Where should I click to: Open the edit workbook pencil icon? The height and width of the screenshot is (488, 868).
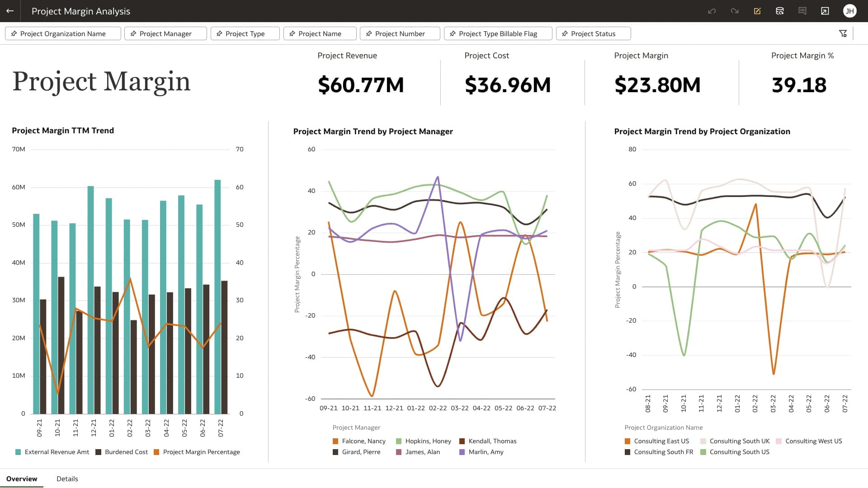[758, 11]
